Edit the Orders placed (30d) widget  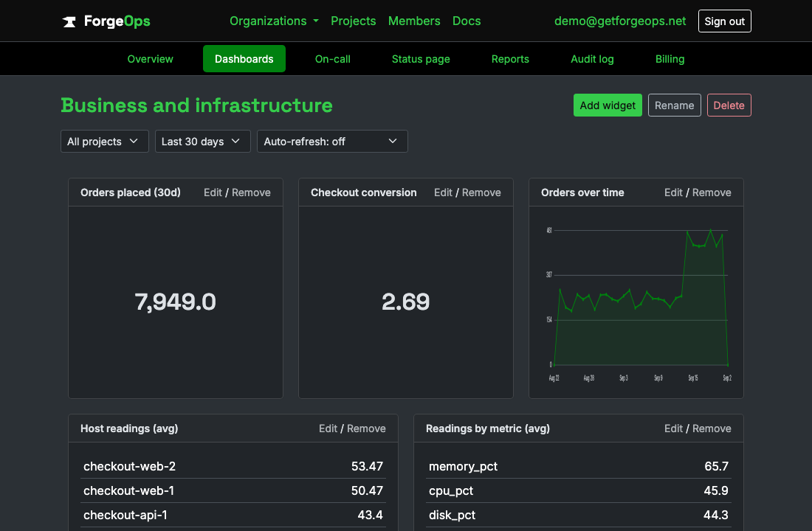coord(213,192)
